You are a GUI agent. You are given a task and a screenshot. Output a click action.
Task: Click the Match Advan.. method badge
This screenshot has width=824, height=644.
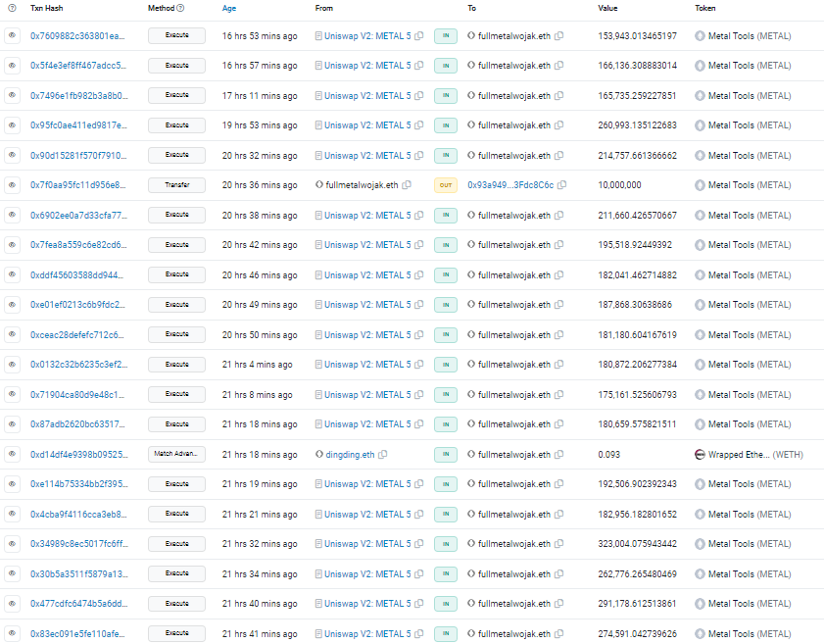(x=176, y=454)
